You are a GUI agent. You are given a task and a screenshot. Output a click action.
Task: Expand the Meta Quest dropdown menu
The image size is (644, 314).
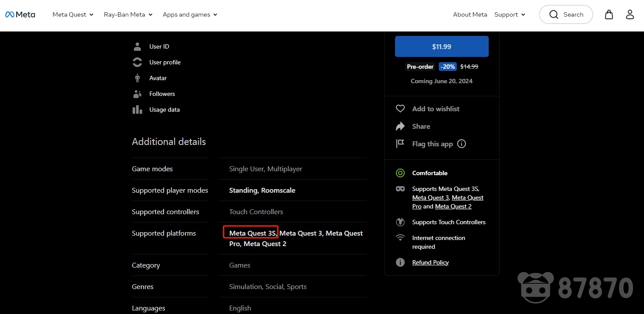[x=73, y=14]
